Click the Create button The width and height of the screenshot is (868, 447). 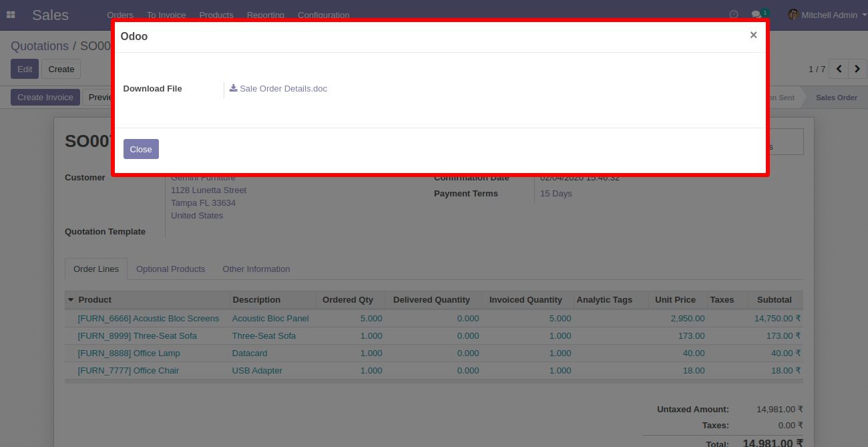click(x=61, y=69)
